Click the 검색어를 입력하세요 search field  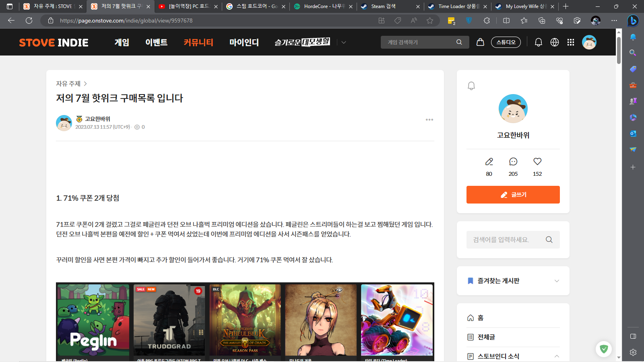505,240
